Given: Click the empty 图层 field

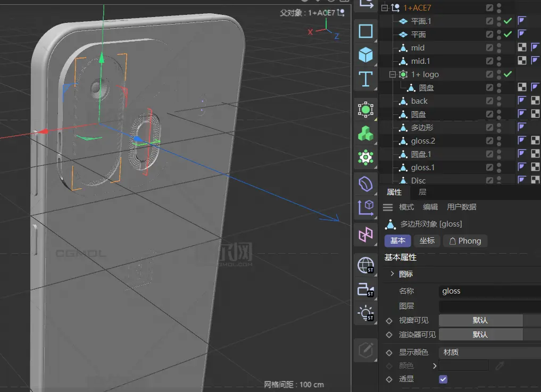Looking at the screenshot, I should coord(489,306).
